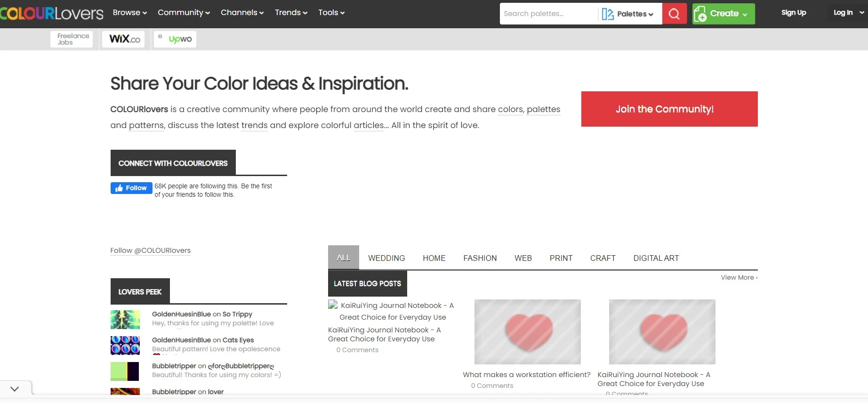Select the WEDDING tab

pos(386,258)
